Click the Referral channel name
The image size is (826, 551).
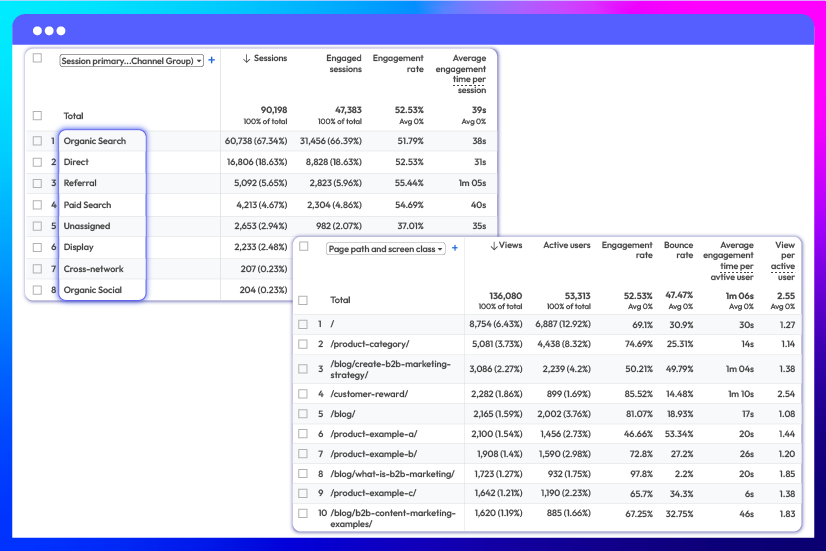(x=80, y=184)
